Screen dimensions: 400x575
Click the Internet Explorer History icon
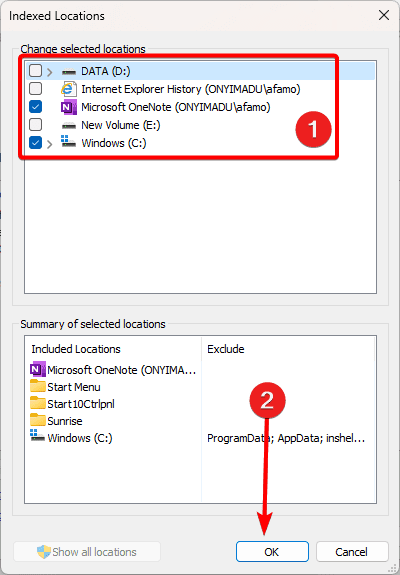coord(69,89)
